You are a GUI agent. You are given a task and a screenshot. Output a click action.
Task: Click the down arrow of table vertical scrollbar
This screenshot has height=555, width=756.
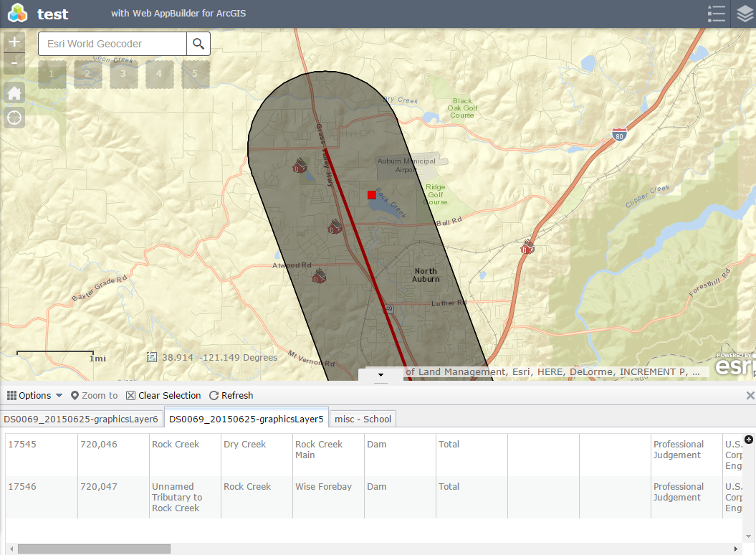click(x=748, y=536)
